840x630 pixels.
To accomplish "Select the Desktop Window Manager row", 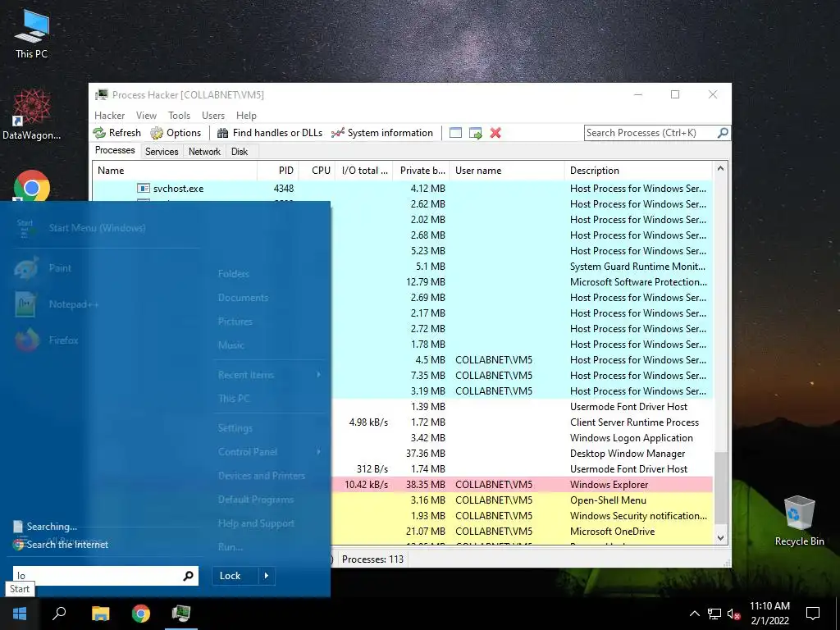I will tap(522, 454).
